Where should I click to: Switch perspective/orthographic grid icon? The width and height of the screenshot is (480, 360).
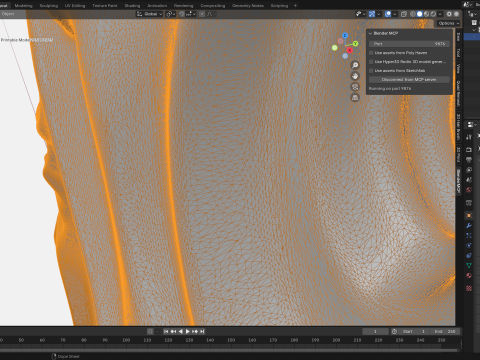[x=355, y=97]
